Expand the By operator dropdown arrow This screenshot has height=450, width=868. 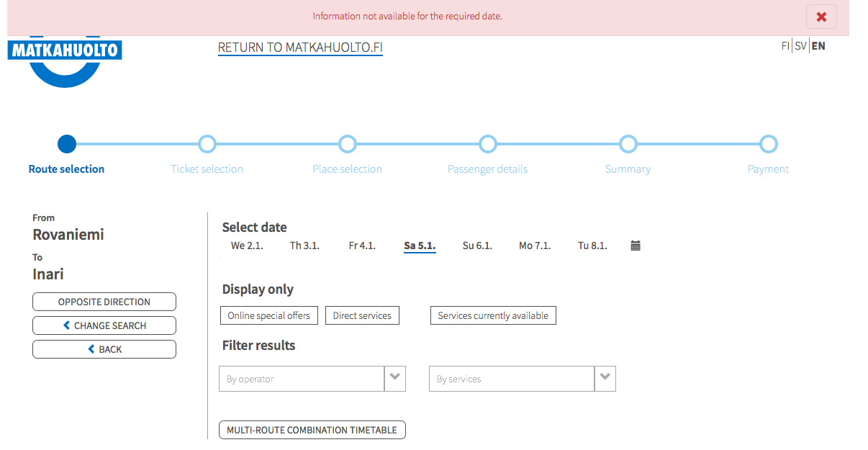[x=395, y=379]
